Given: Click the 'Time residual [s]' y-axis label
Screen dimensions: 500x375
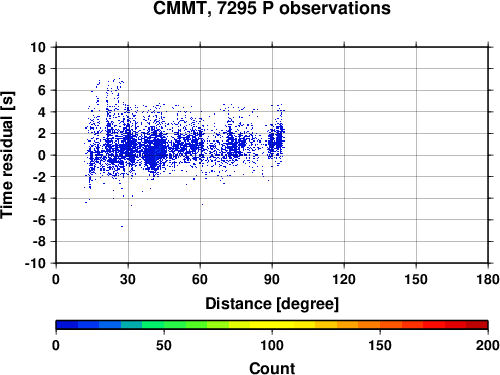Looking at the screenshot, I should click(7, 155).
